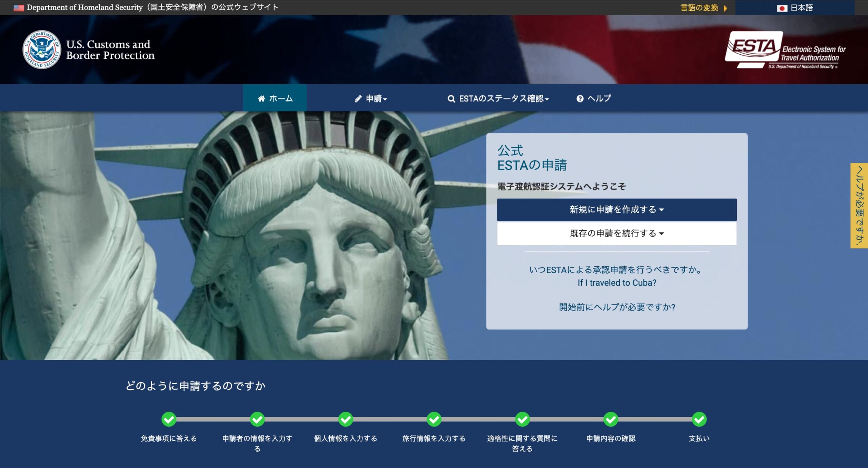
Task: Open the 新規に申請を作成する dropdown
Action: [616, 209]
